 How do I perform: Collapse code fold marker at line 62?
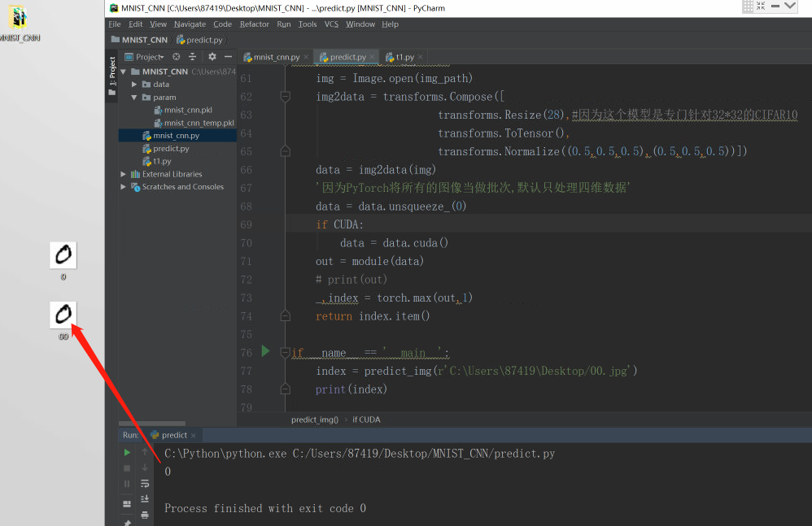point(285,97)
